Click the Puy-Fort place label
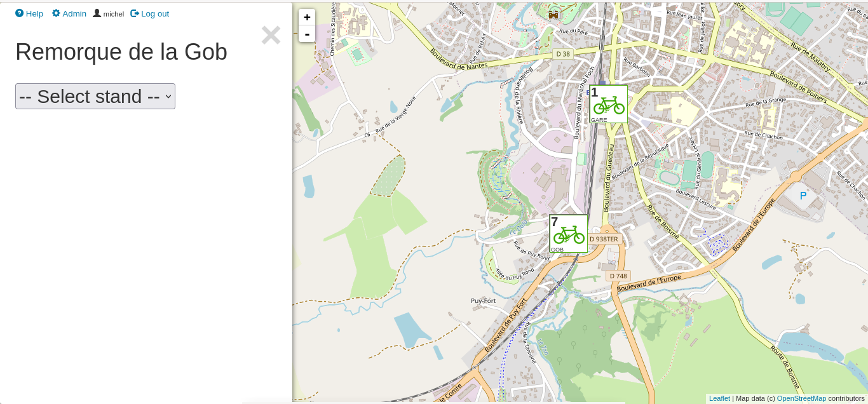The height and width of the screenshot is (404, 868). point(483,300)
